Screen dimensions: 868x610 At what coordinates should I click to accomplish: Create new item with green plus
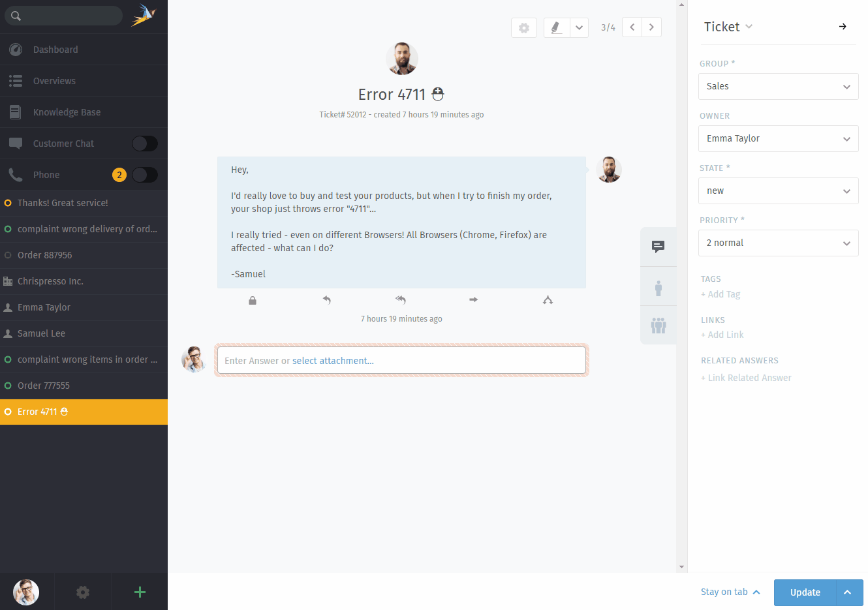(140, 592)
